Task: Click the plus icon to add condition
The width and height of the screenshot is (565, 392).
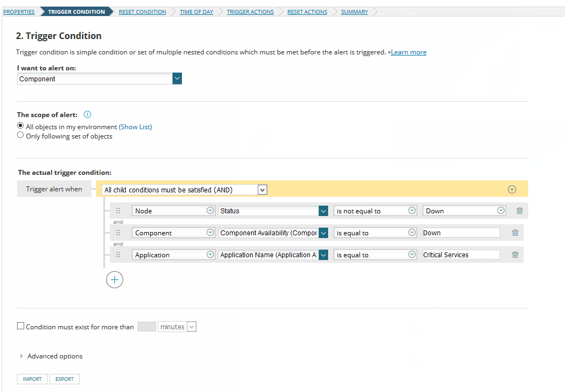Action: coord(114,280)
